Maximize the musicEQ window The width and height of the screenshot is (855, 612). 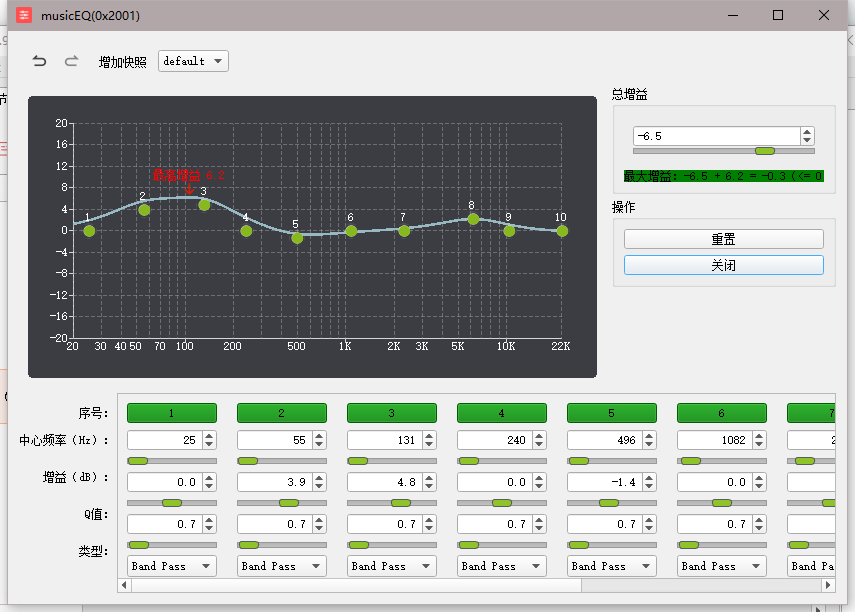778,15
